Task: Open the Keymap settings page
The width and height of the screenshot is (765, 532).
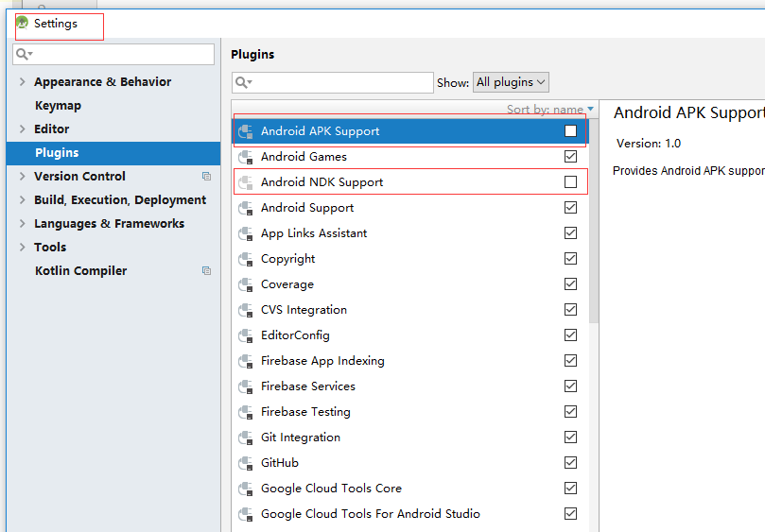Action: pyautogui.click(x=58, y=106)
